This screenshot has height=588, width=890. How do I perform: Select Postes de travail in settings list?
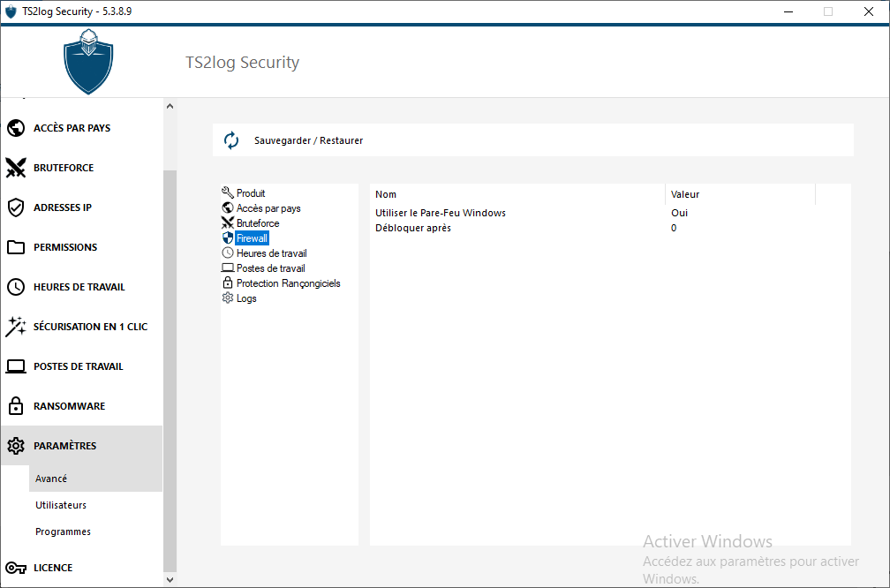[x=271, y=268]
